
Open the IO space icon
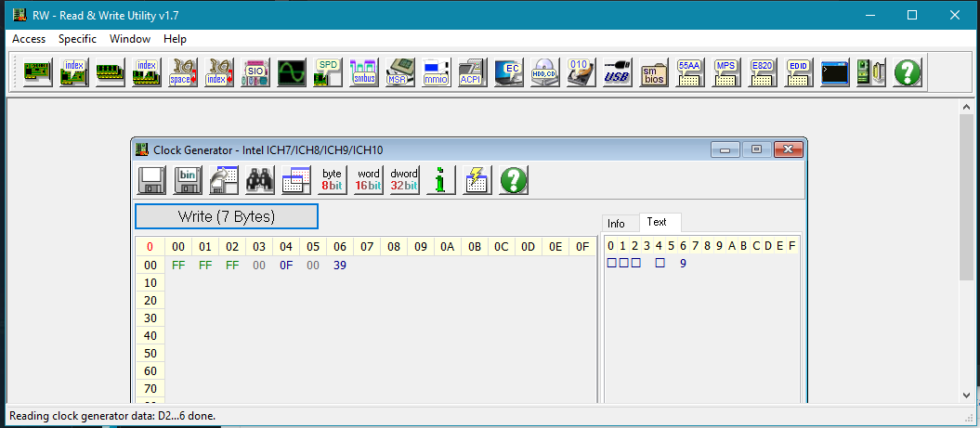(183, 72)
